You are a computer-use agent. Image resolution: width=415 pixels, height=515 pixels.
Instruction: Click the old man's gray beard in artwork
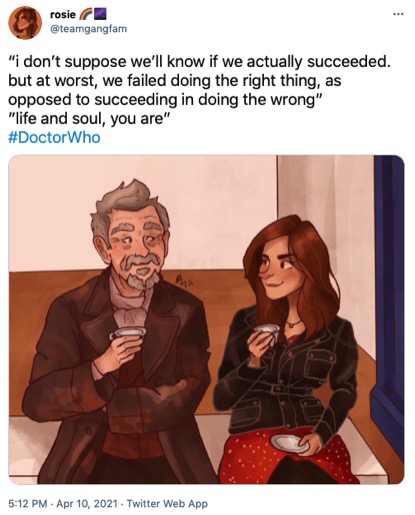[x=142, y=271]
